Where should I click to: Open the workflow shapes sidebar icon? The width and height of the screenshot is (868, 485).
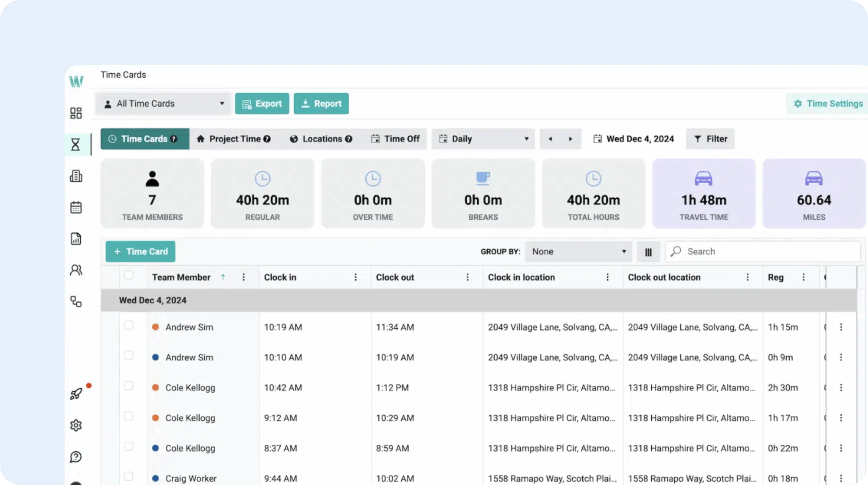pos(76,301)
